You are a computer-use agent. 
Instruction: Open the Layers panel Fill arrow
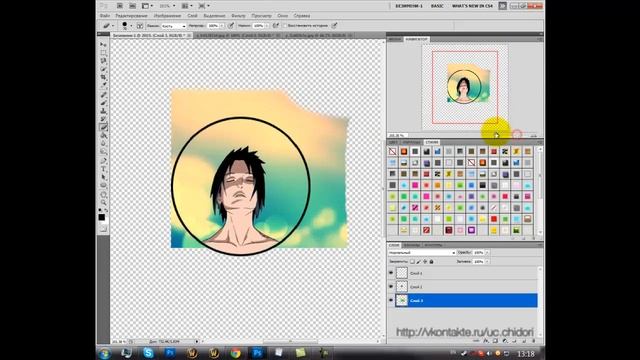click(x=487, y=262)
